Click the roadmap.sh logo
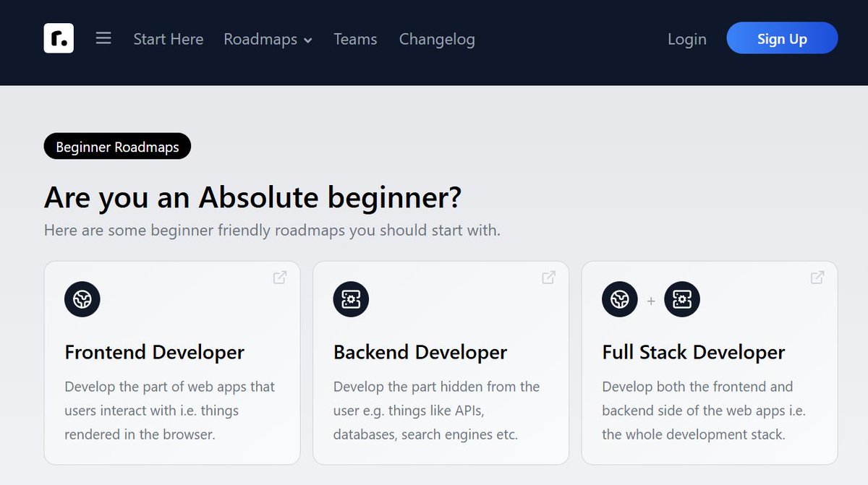The image size is (868, 485). click(x=59, y=38)
